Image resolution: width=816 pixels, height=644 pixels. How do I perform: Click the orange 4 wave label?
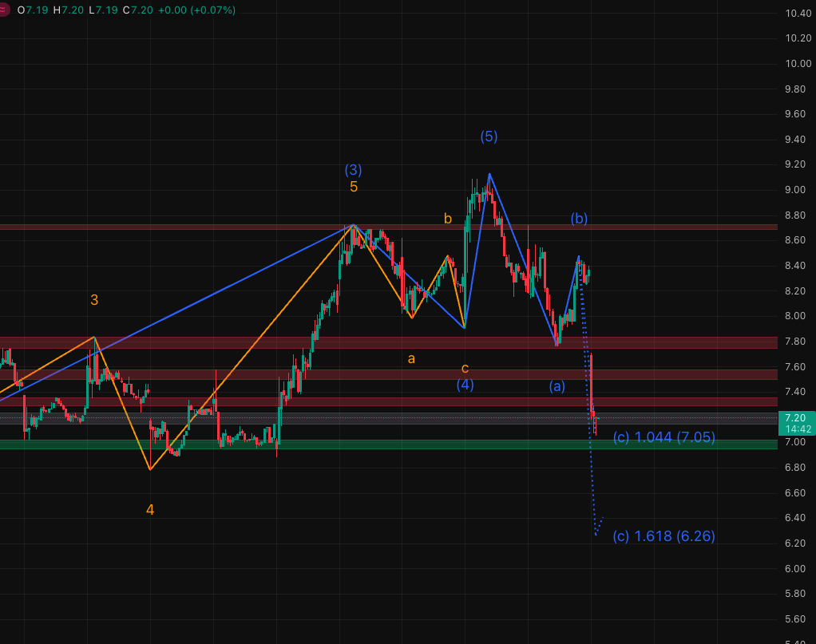(x=150, y=510)
